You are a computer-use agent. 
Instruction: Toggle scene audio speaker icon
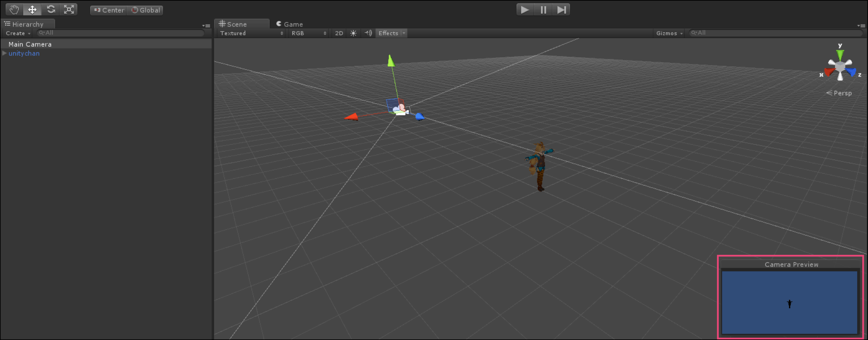pyautogui.click(x=368, y=33)
